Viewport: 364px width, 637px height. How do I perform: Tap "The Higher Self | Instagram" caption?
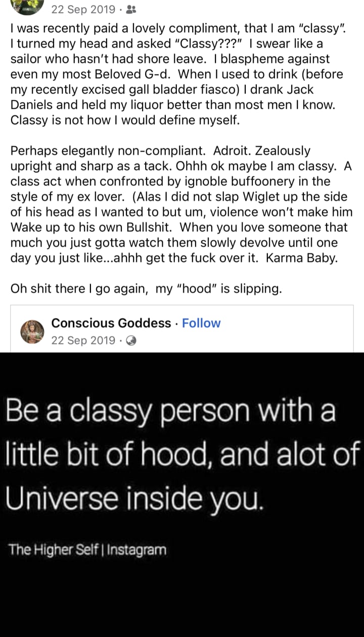87,549
